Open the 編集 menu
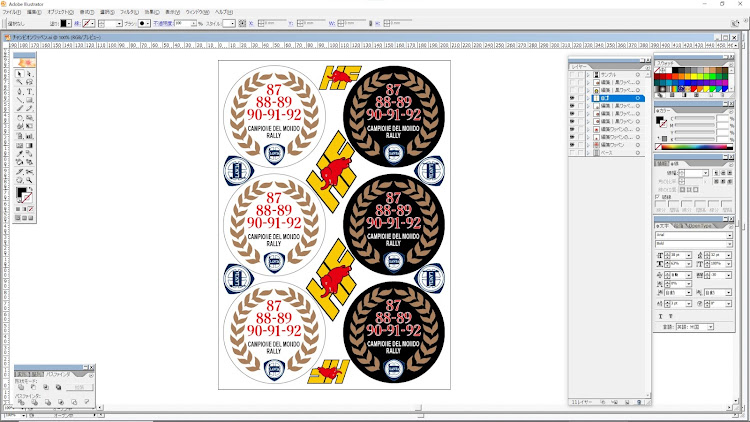Image resolution: width=750 pixels, height=422 pixels. point(33,12)
